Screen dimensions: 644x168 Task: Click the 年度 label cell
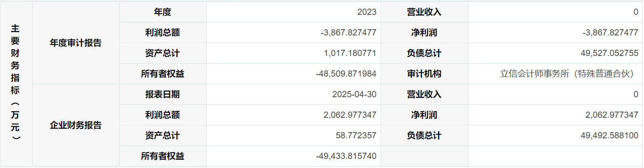163,12
